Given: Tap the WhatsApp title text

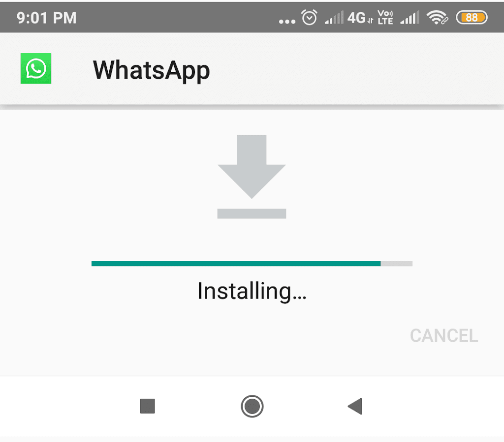Looking at the screenshot, I should [x=152, y=70].
